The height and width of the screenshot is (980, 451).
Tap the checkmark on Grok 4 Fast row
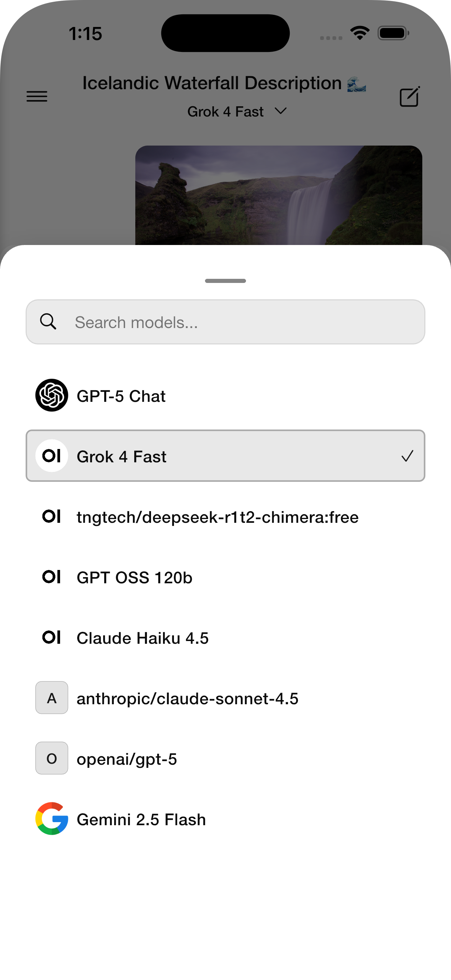pyautogui.click(x=407, y=456)
